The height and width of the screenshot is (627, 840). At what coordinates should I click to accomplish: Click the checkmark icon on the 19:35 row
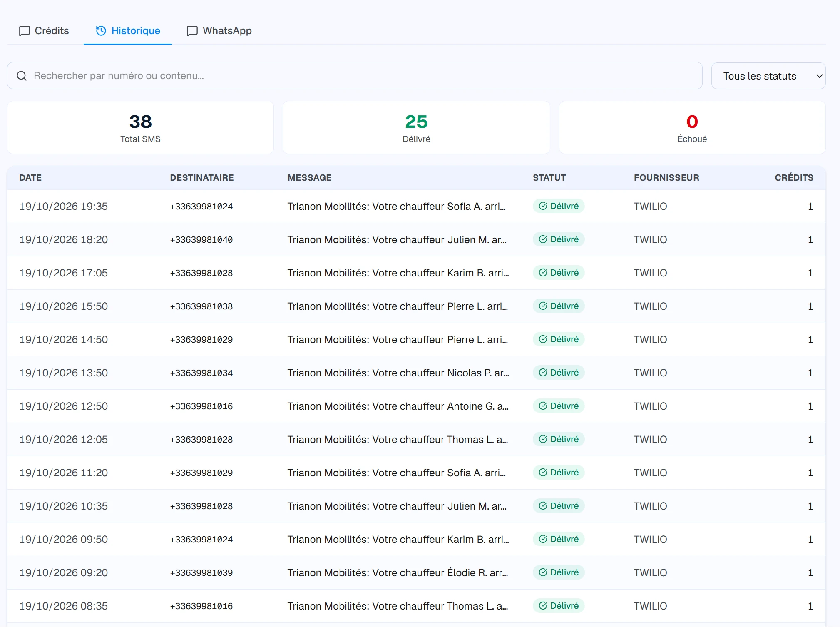(543, 206)
